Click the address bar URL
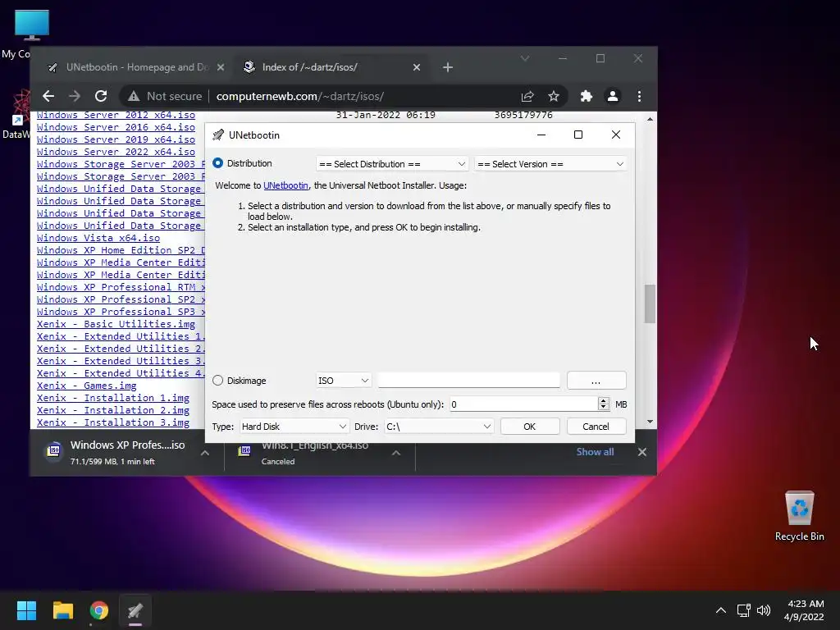This screenshot has width=840, height=630. coord(300,97)
